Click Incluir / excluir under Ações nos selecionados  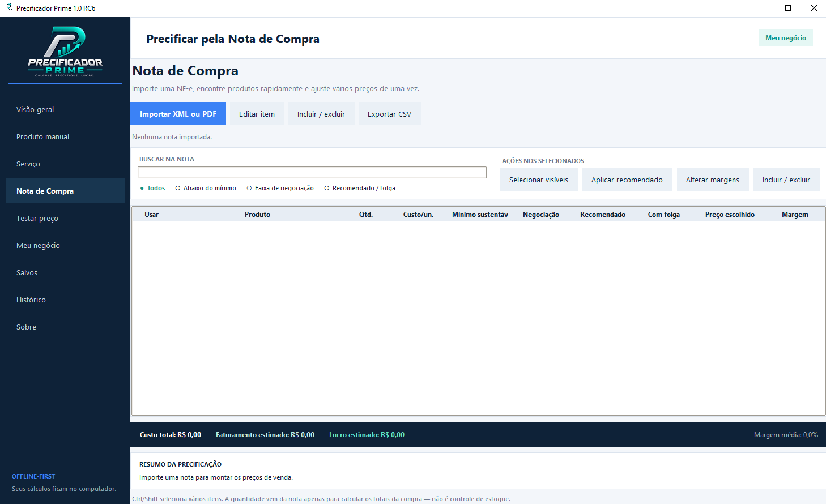pos(786,180)
